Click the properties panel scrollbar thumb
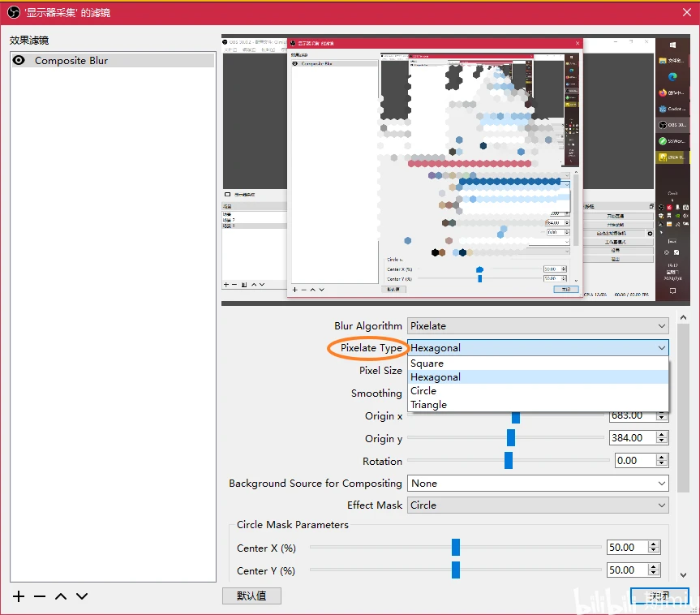Screen dimensions: 700x615 [x=683, y=408]
